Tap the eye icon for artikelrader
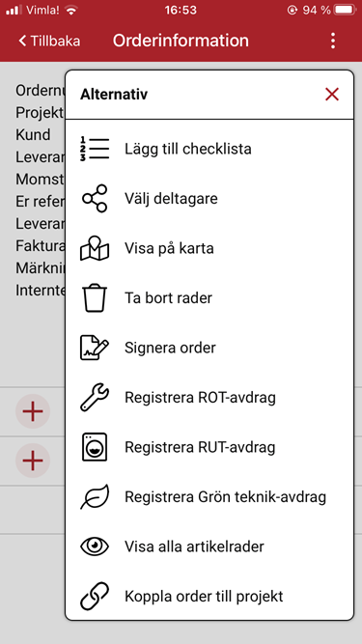The height and width of the screenshot is (644, 362). (95, 546)
